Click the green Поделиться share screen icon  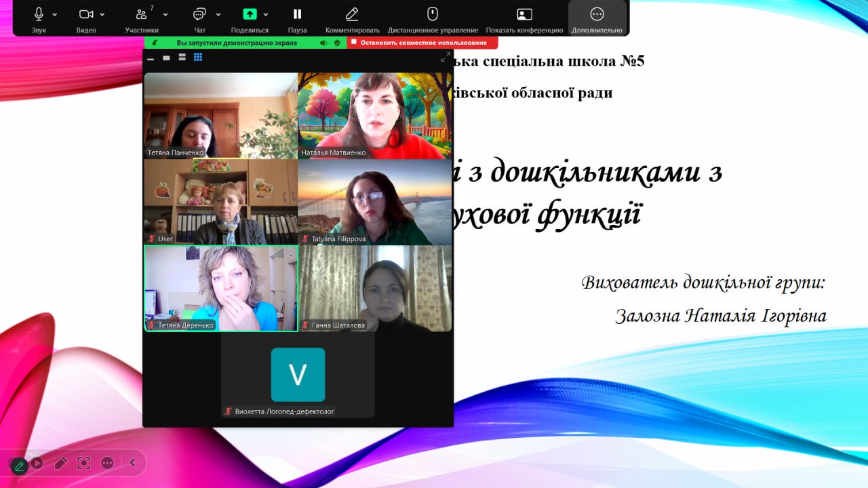click(x=250, y=14)
